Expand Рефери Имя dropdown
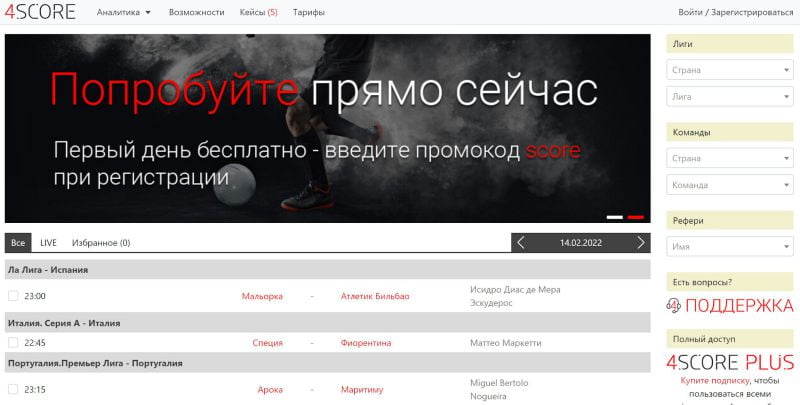 730,246
